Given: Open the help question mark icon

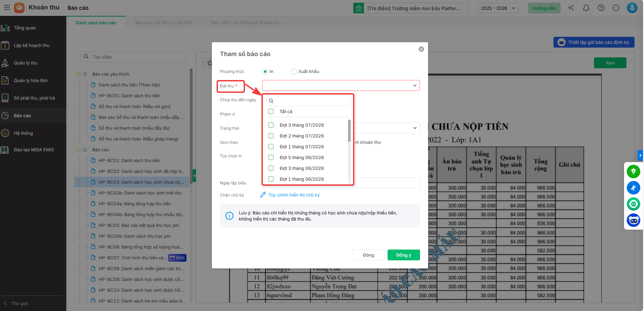Looking at the screenshot, I should coord(601,8).
